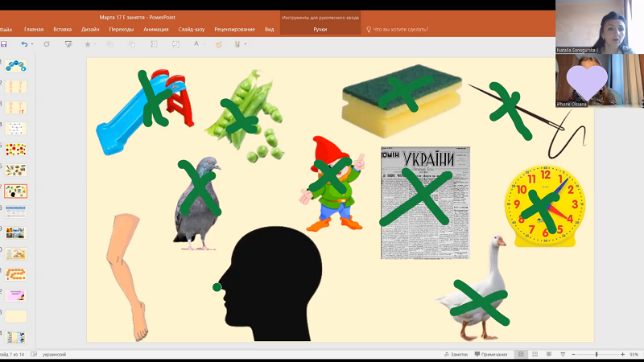This screenshot has width=644, height=362.
Task: Open the Undo history dropdown arrow
Action: pyautogui.click(x=32, y=44)
